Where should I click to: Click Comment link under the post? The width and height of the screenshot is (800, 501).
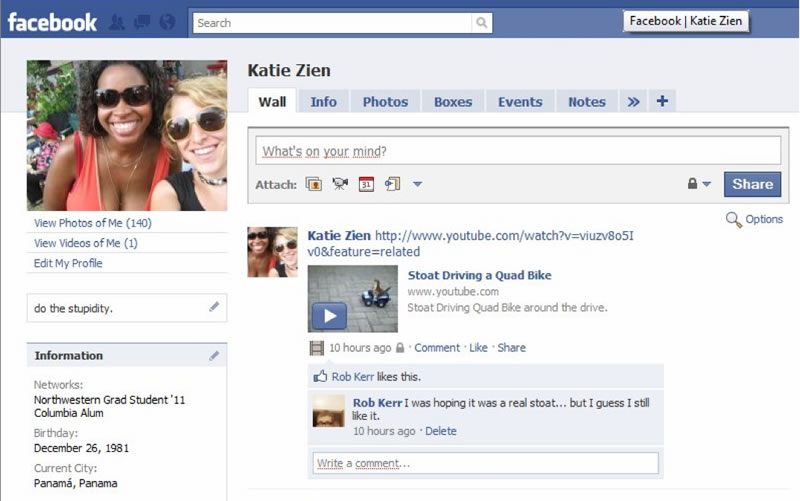click(x=437, y=347)
